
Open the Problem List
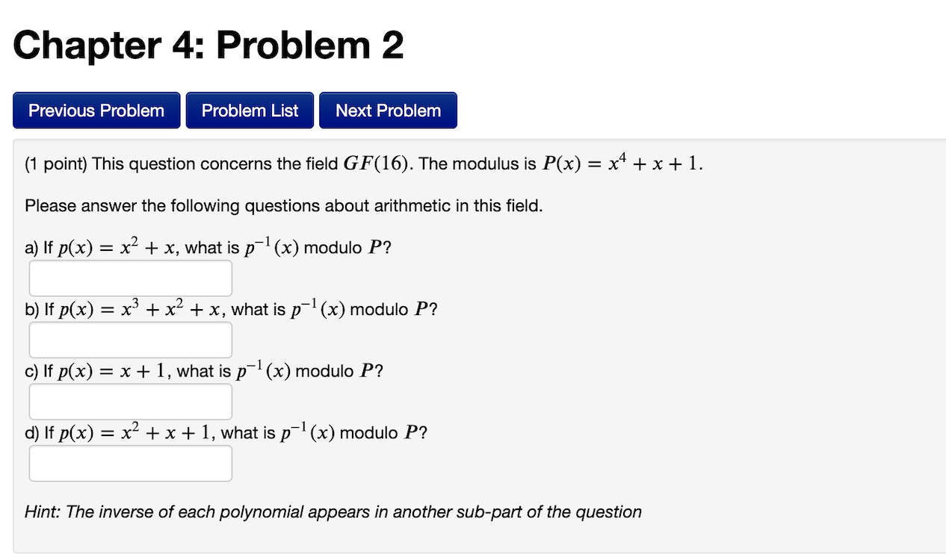tap(250, 110)
